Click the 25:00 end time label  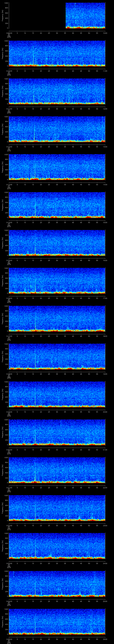tap(105, 601)
